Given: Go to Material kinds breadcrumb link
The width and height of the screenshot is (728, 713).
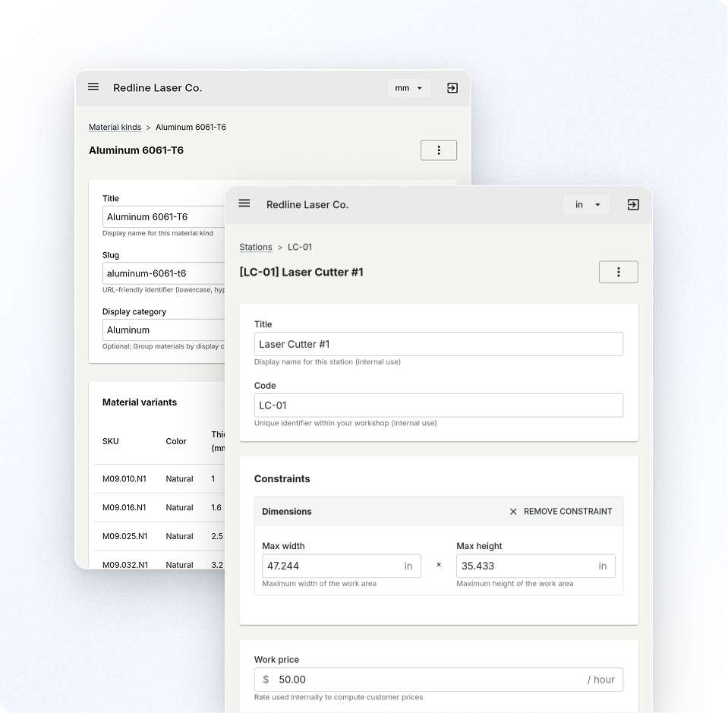Looking at the screenshot, I should [x=115, y=128].
